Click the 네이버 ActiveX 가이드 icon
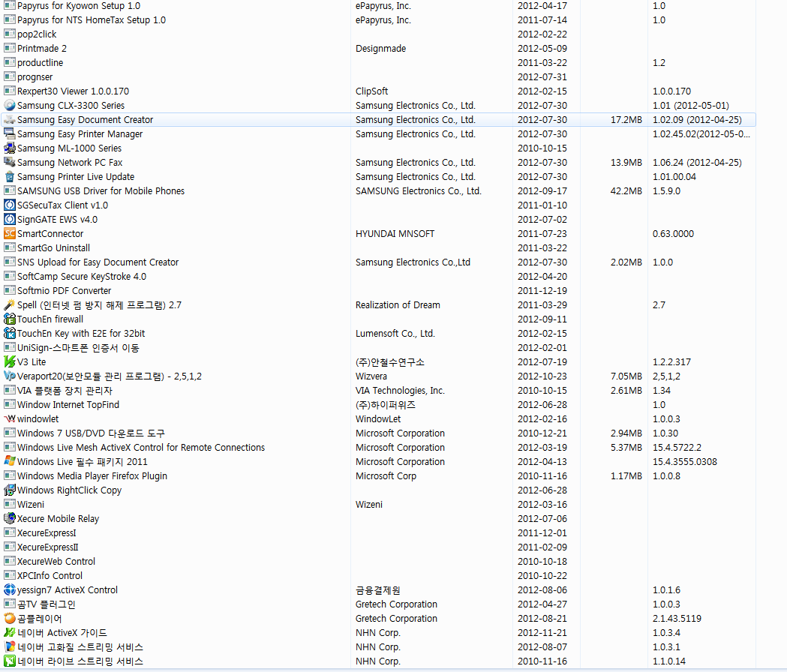The height and width of the screenshot is (672, 787). pos(10,633)
